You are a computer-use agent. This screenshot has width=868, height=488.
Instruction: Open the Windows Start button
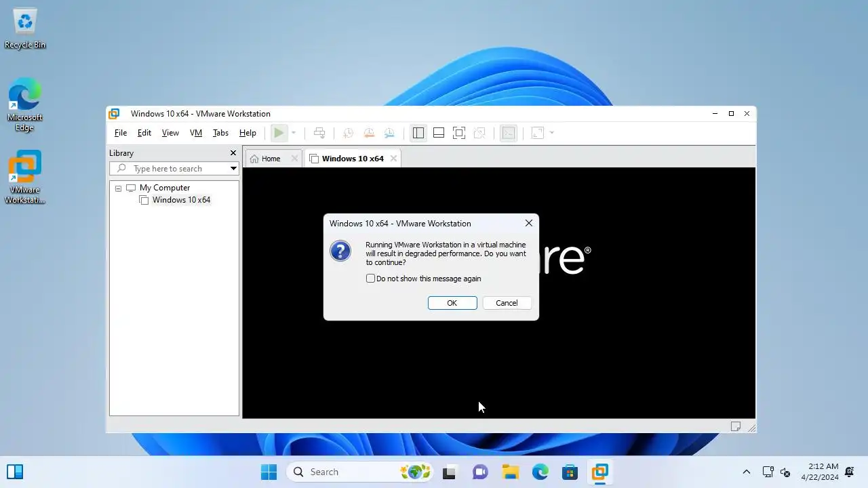click(269, 472)
